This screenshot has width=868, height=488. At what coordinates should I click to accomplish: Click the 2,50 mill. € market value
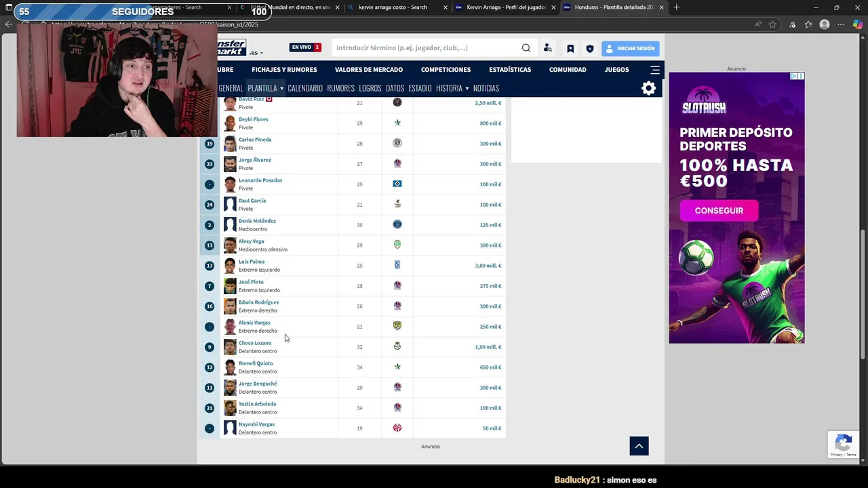pos(488,103)
